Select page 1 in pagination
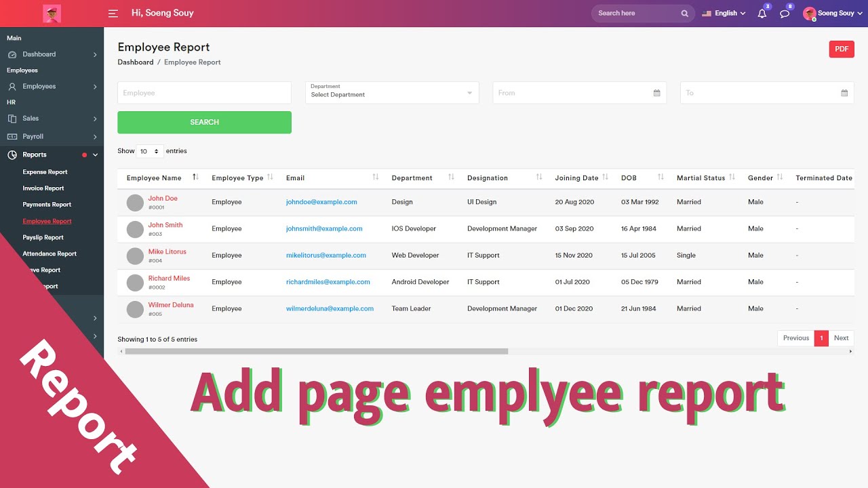868x488 pixels. pos(821,338)
